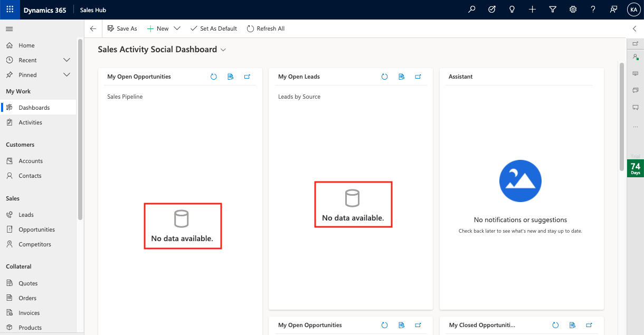Viewport: 644px width, 335px height.
Task: Open Leads in the sidebar
Action: pyautogui.click(x=38, y=215)
